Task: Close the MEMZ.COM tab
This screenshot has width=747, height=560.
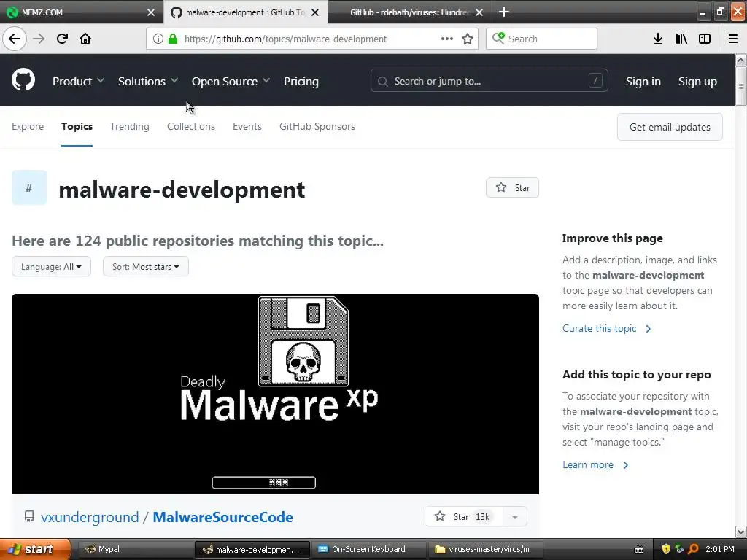Action: (x=150, y=12)
